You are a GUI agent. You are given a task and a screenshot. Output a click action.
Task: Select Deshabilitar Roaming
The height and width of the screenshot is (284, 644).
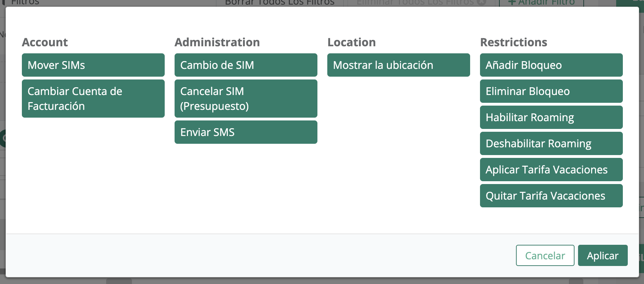tap(551, 143)
